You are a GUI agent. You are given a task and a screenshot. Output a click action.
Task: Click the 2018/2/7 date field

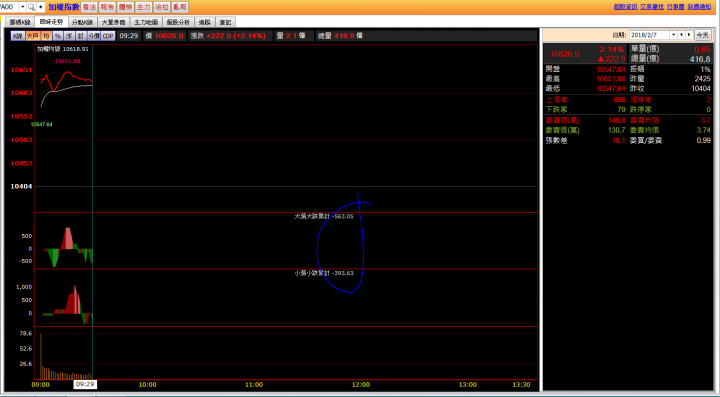[649, 35]
